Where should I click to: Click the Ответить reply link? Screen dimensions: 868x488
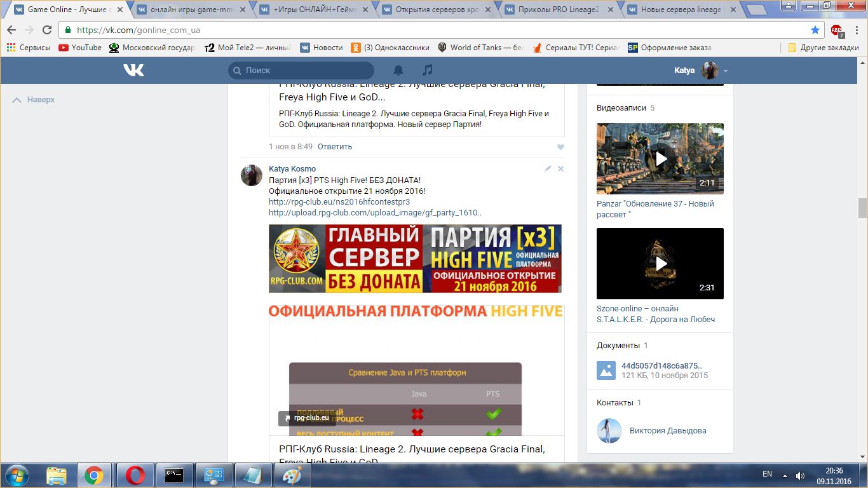335,147
